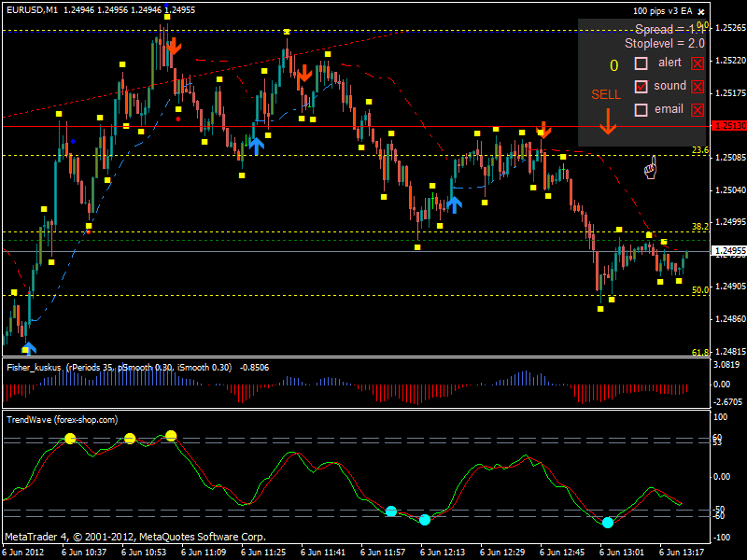The height and width of the screenshot is (560, 747).
Task: Click the orange sell arrow near the second peak
Action: click(x=304, y=74)
